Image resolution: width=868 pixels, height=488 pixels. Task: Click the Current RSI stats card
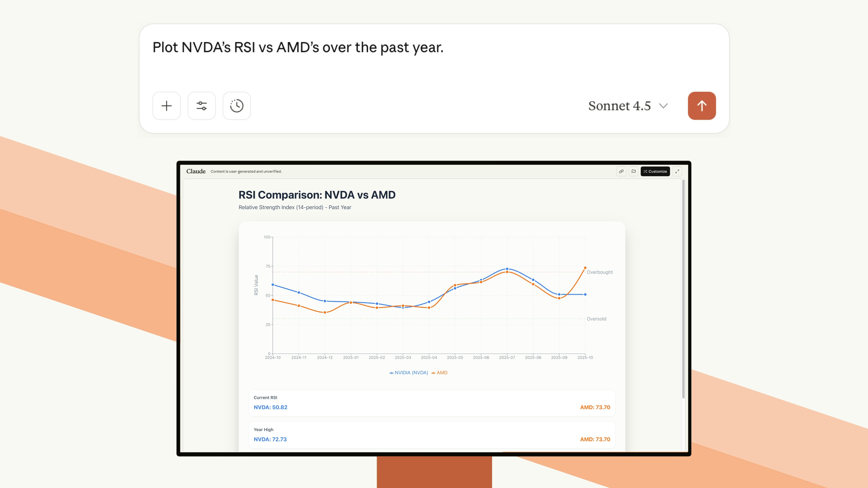coord(432,403)
